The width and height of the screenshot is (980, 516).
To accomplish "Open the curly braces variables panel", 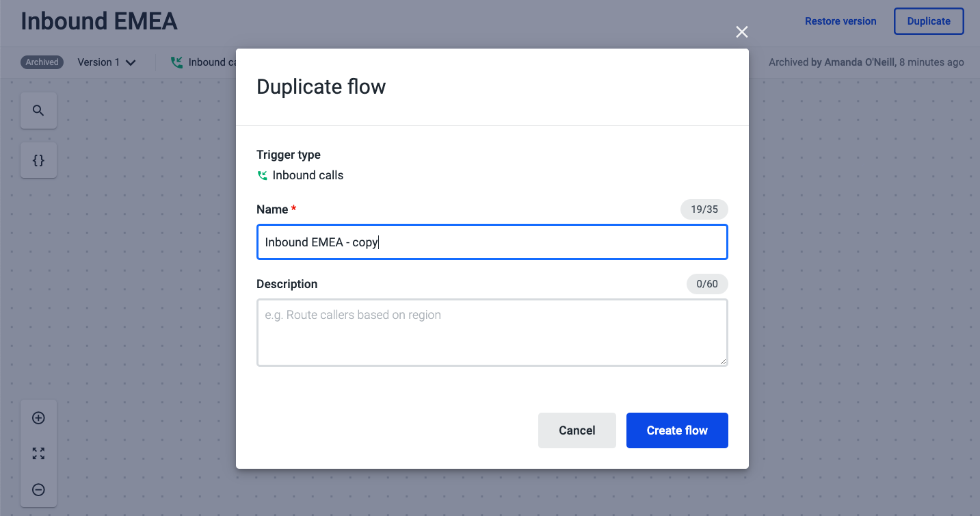I will (38, 160).
